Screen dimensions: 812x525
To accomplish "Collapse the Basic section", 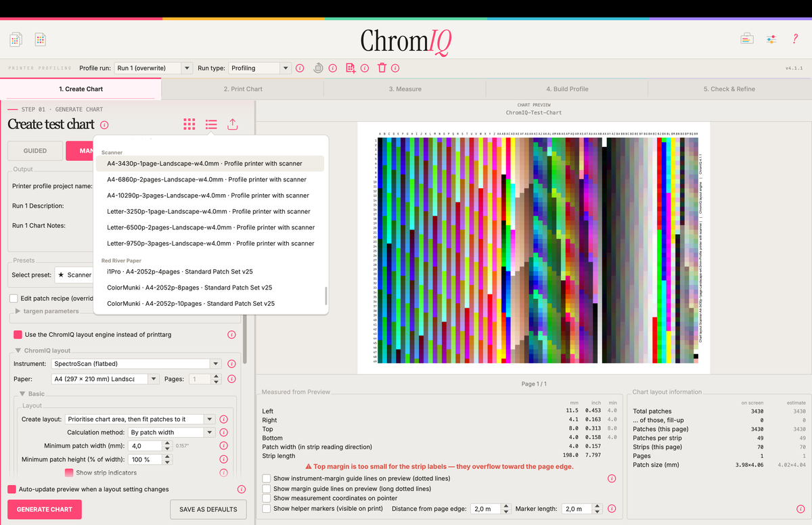I will click(x=22, y=393).
